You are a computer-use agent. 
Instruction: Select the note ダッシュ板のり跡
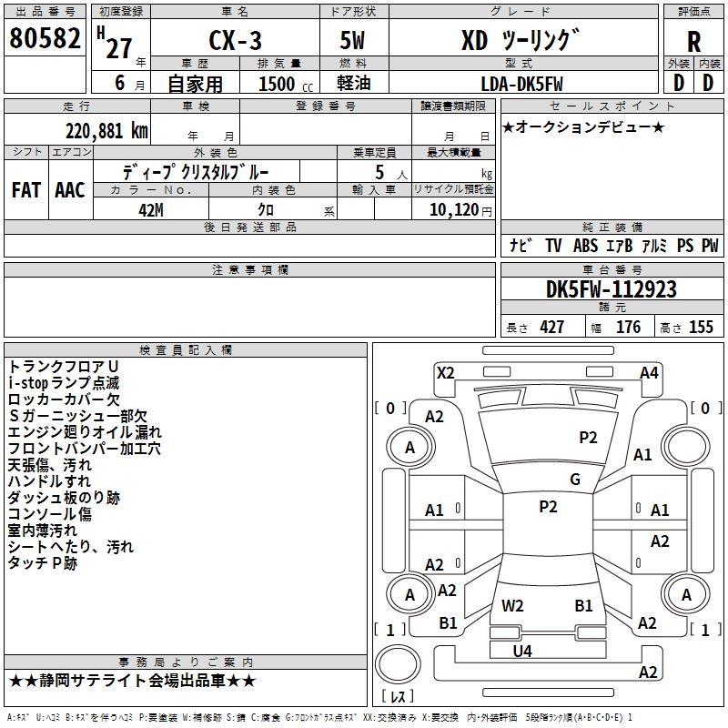click(x=64, y=498)
